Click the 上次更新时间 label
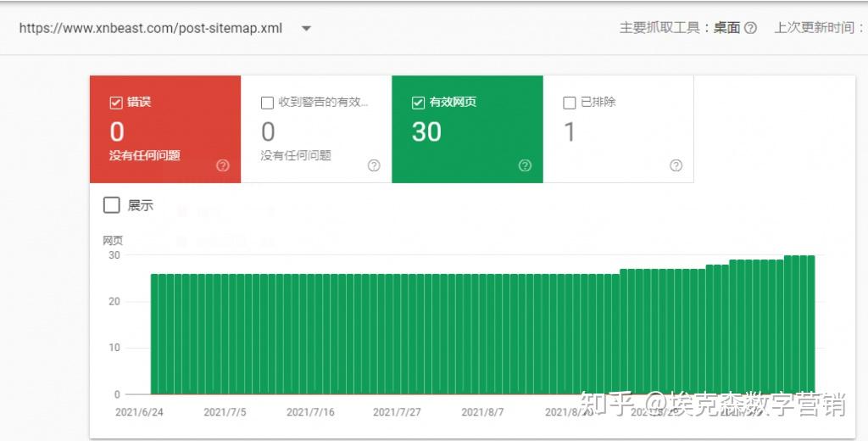The height and width of the screenshot is (441, 868). (x=815, y=28)
